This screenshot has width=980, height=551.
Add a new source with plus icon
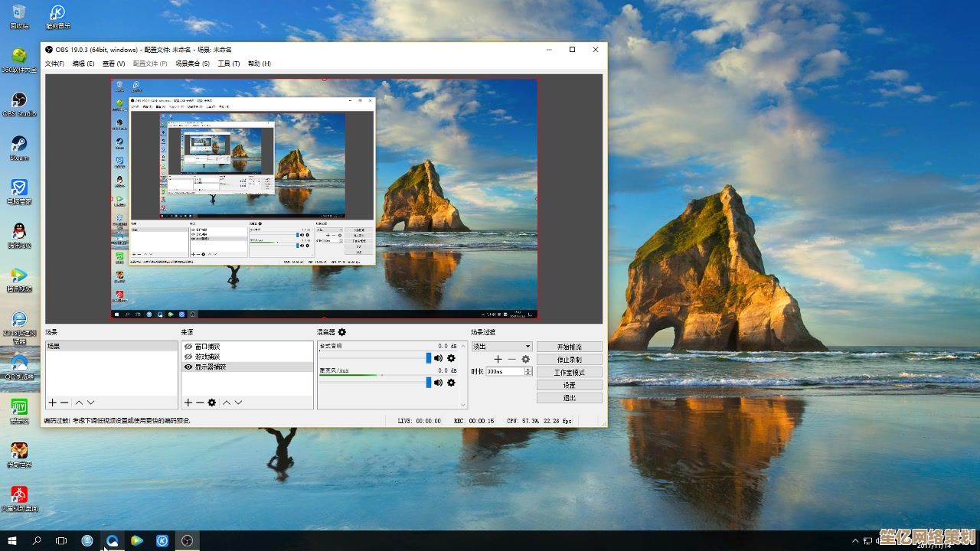point(188,403)
